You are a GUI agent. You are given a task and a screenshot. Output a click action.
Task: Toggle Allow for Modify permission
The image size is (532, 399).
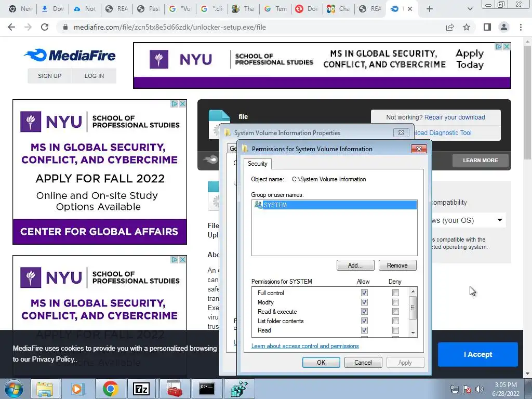coord(364,302)
